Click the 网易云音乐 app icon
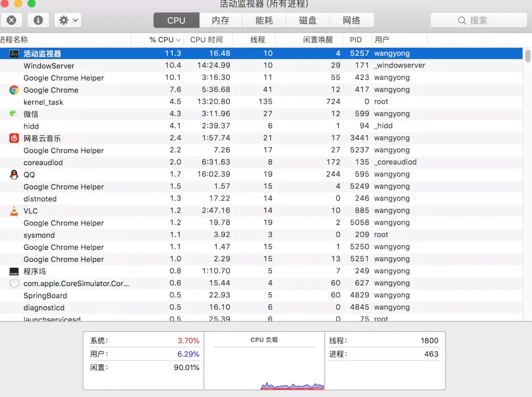The image size is (532, 397). [14, 138]
